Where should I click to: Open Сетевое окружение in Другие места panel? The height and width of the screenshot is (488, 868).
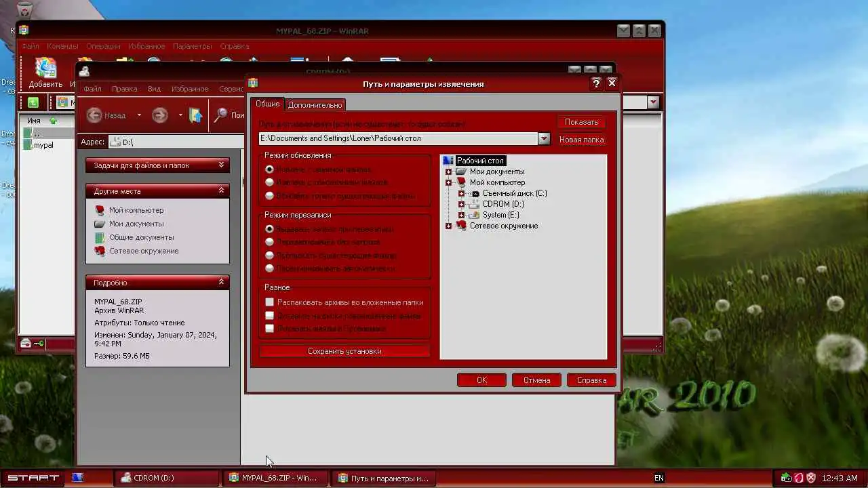point(144,251)
